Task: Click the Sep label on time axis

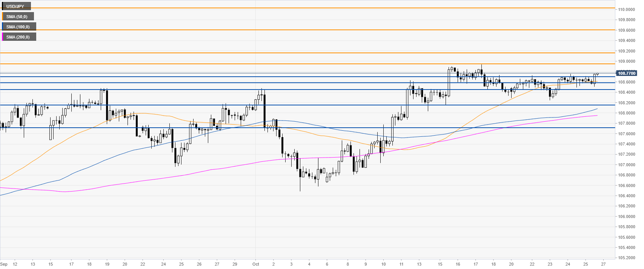Action: [x=4, y=264]
